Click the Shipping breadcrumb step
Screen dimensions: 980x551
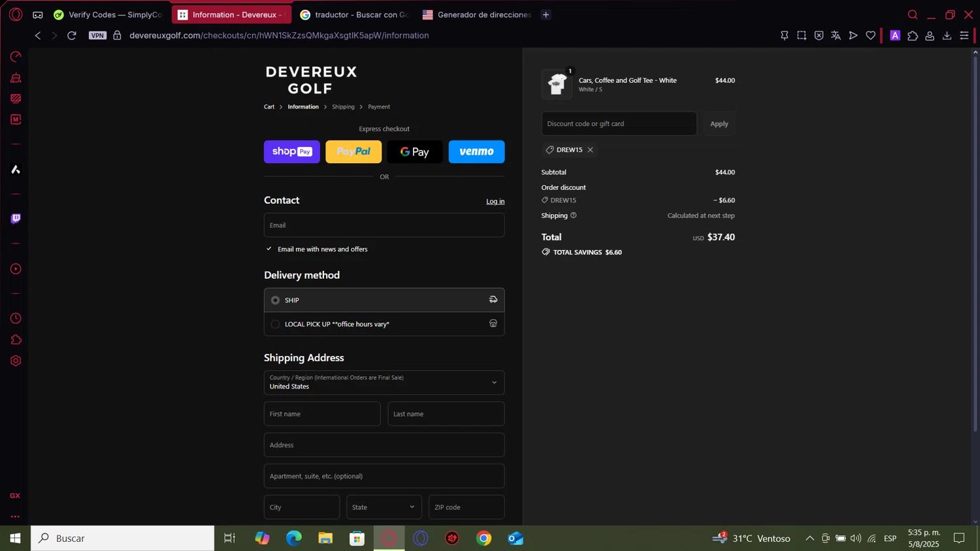pos(343,106)
